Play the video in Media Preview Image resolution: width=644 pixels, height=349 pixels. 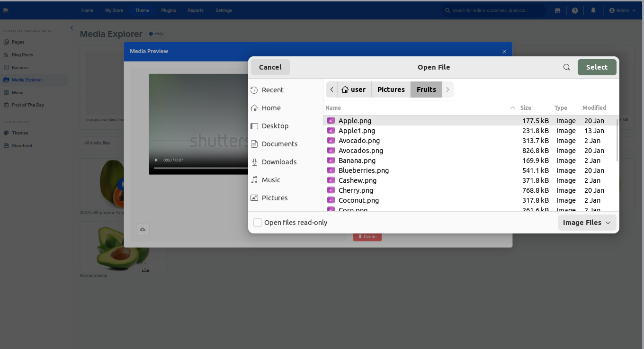(156, 160)
